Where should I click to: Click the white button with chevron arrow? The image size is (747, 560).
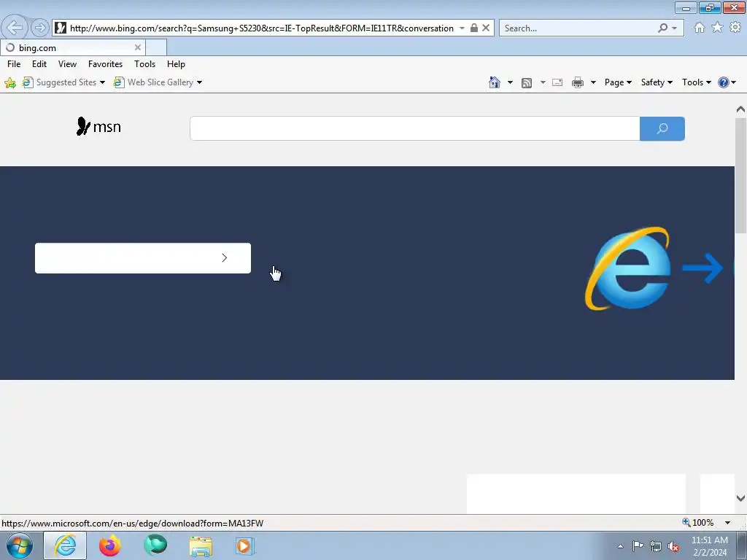tap(143, 258)
